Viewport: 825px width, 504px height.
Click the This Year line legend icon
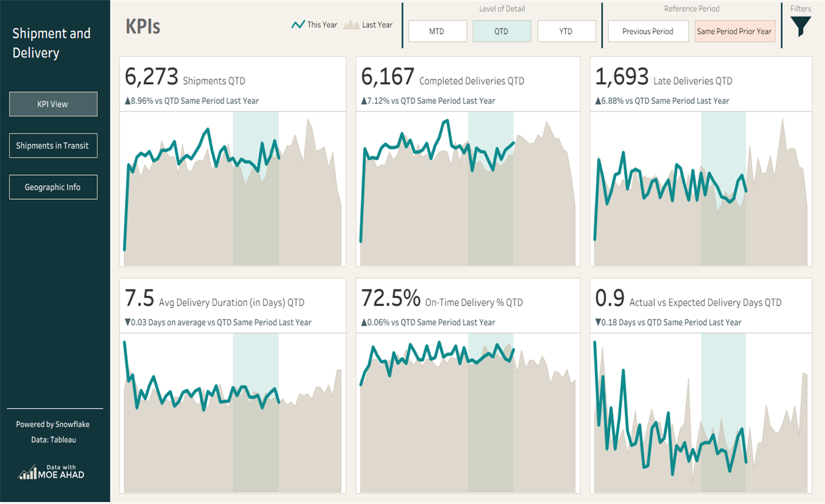tap(298, 24)
